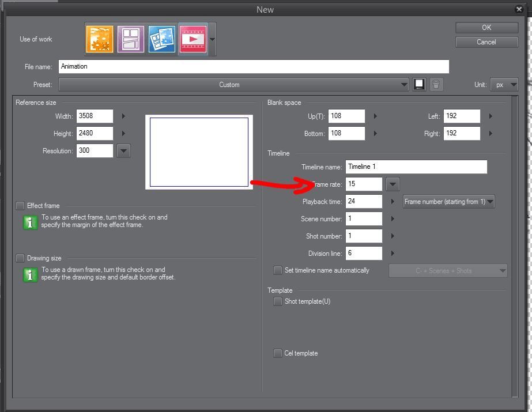Click the delete preset trash icon
This screenshot has width=532, height=412.
(x=436, y=84)
